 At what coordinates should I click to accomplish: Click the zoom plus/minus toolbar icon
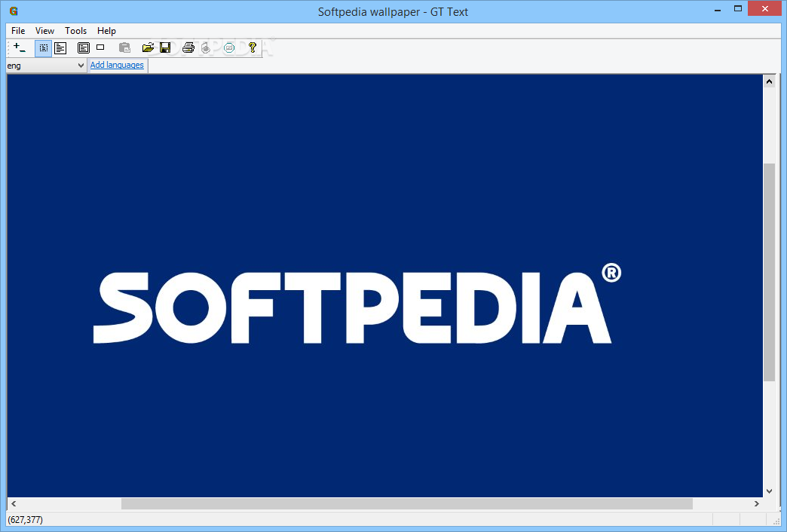pyautogui.click(x=20, y=48)
